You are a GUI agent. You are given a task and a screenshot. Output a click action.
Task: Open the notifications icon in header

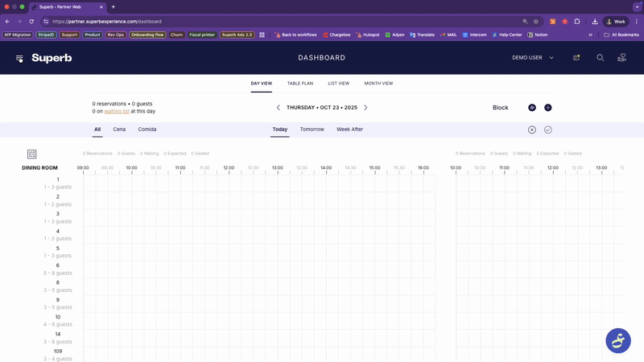coord(576,58)
